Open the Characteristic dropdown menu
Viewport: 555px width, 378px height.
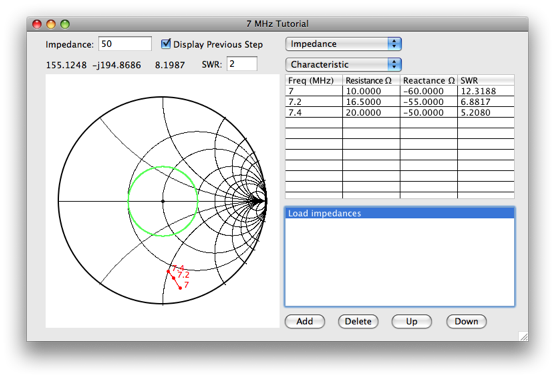click(x=343, y=64)
